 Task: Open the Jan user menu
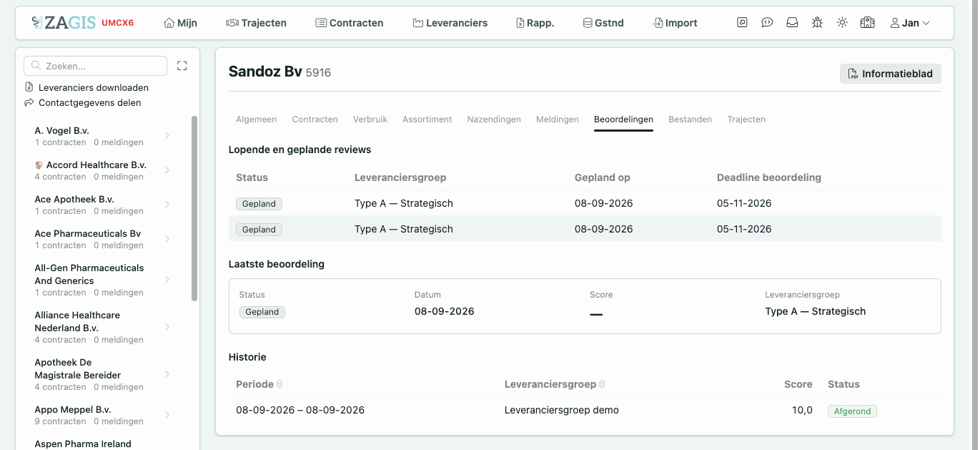point(910,23)
